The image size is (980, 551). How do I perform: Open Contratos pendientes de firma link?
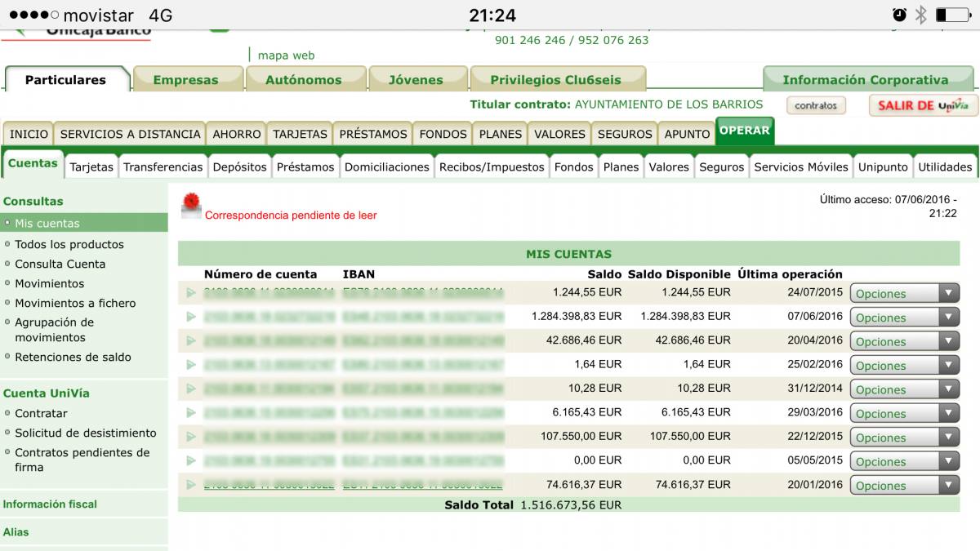pyautogui.click(x=82, y=460)
